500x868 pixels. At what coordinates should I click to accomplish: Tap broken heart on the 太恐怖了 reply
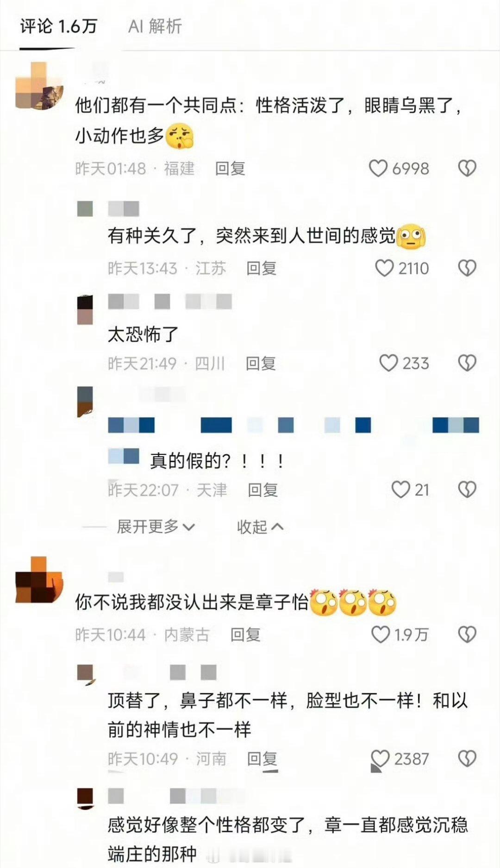(467, 363)
